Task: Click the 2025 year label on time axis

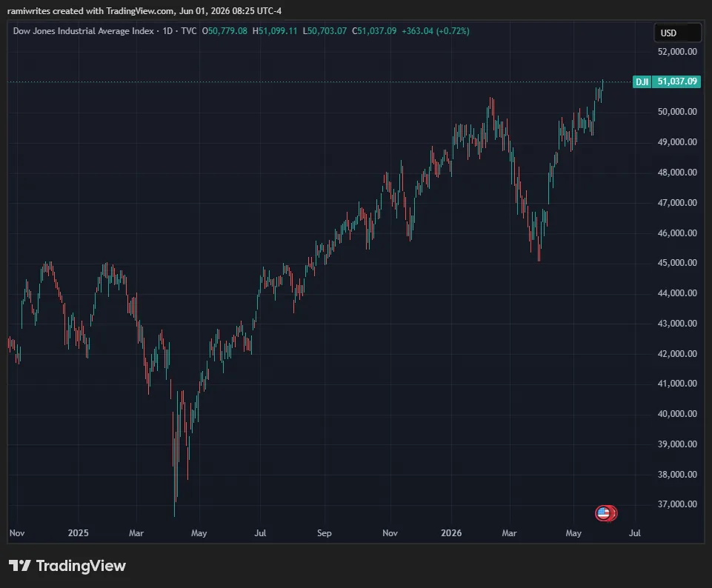Action: (78, 533)
